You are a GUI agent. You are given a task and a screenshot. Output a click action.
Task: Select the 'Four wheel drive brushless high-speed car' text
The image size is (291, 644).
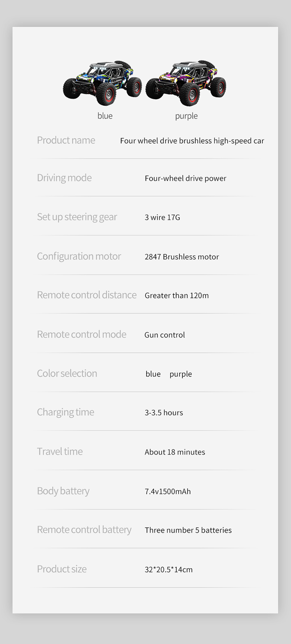coord(192,141)
